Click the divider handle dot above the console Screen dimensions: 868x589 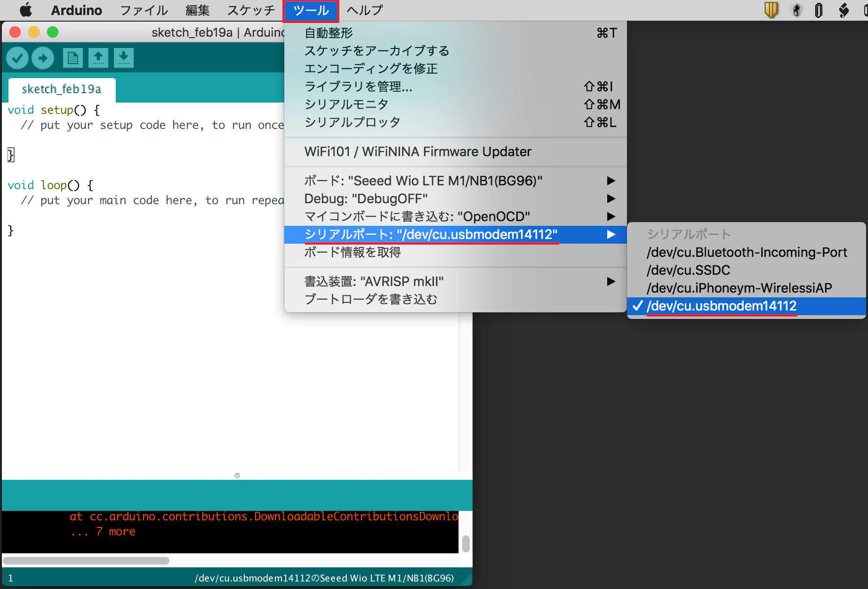tap(237, 476)
